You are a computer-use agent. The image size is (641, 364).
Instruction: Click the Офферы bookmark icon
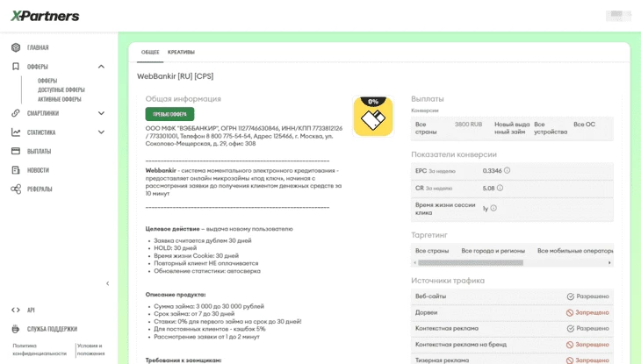click(16, 66)
